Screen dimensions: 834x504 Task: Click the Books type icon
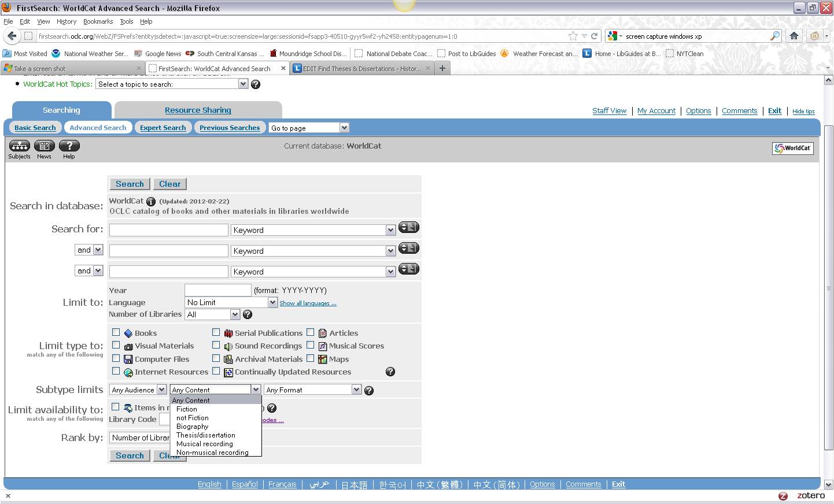point(128,333)
